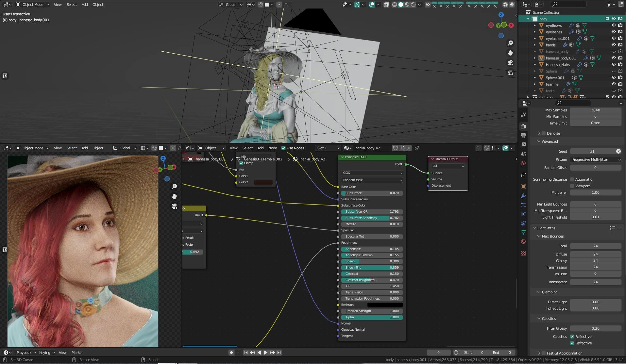The height and width of the screenshot is (364, 626).
Task: Switch to orthographic grid view icon
Action: click(510, 73)
